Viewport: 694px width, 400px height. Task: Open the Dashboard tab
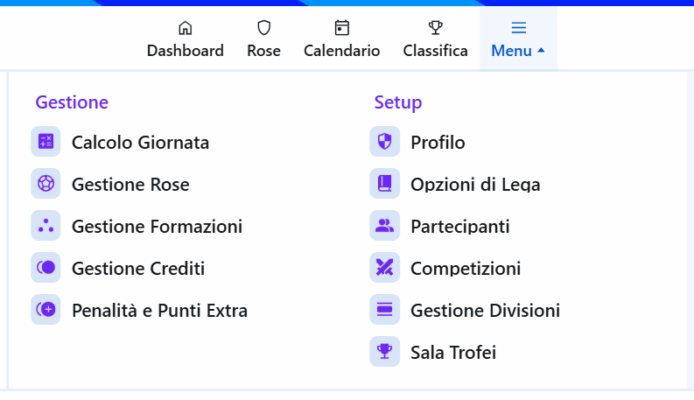[185, 39]
